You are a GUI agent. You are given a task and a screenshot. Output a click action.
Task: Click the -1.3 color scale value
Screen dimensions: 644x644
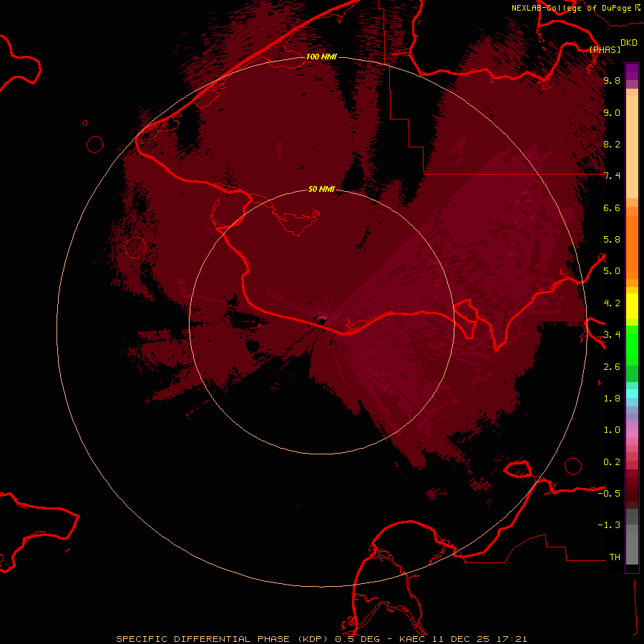click(609, 525)
